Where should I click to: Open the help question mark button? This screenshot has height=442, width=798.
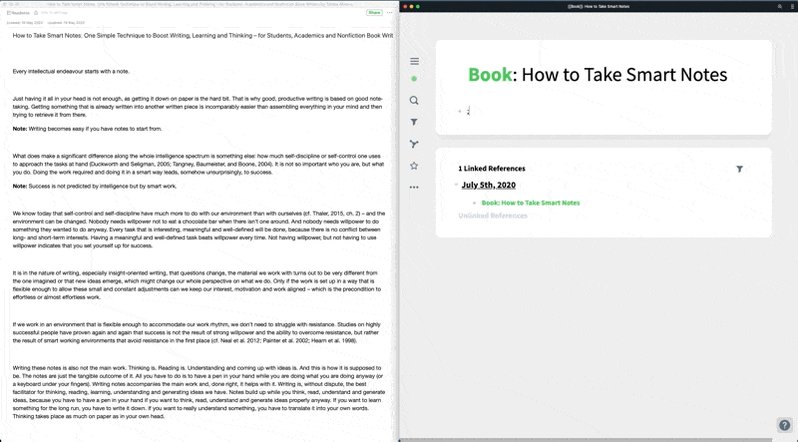784,425
